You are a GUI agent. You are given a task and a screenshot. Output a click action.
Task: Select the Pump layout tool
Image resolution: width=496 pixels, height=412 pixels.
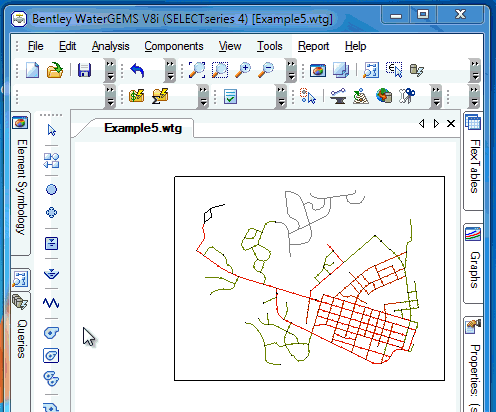(51, 332)
